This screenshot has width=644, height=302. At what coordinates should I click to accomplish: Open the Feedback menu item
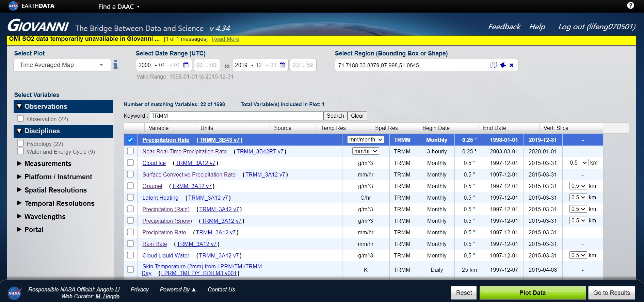[x=504, y=27]
